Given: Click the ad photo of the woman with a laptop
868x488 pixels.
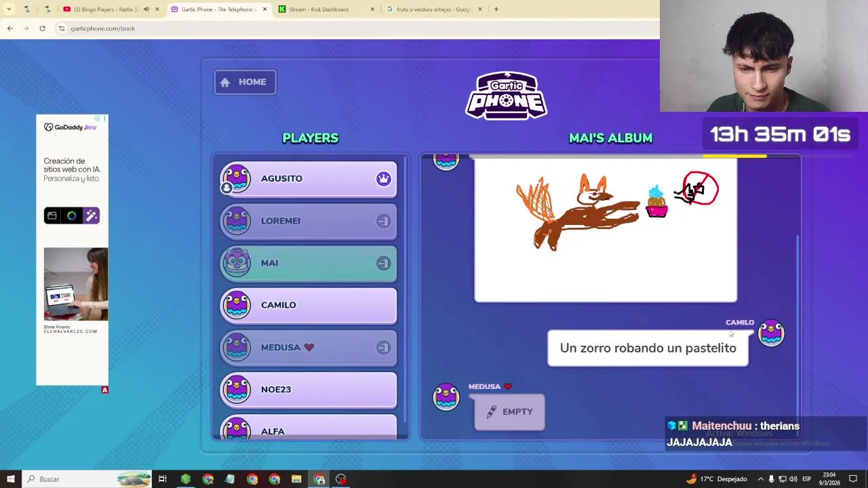Looking at the screenshot, I should click(x=75, y=284).
